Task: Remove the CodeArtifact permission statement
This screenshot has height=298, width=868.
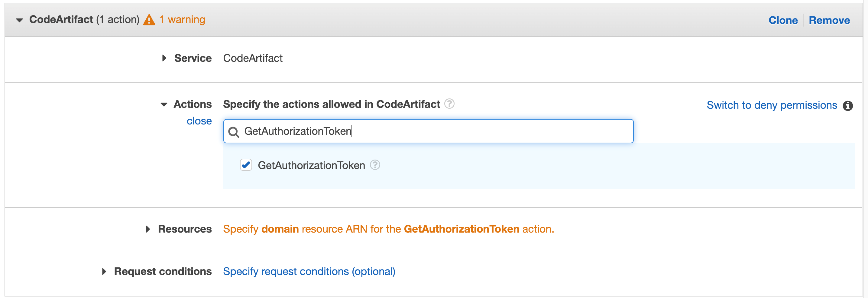Action: pyautogui.click(x=829, y=20)
